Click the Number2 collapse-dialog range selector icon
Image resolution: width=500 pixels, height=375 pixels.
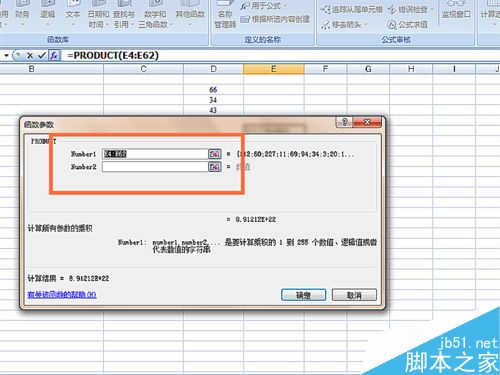pyautogui.click(x=215, y=167)
